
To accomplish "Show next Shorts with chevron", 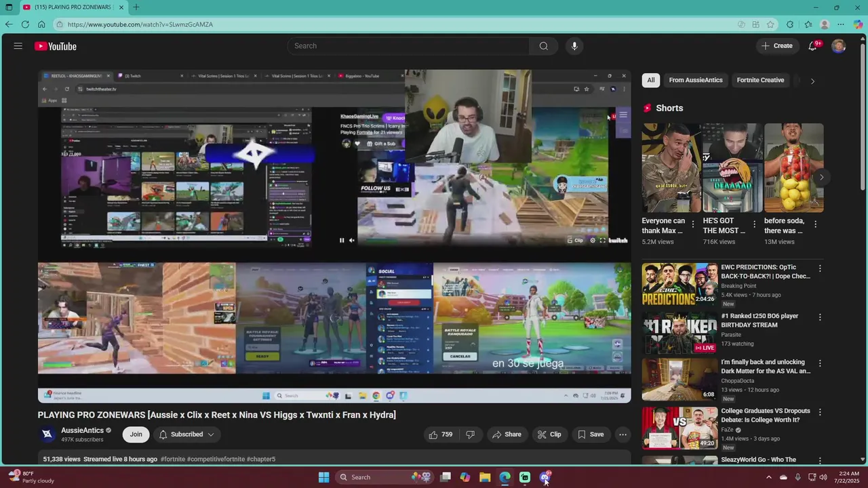I will 821,178.
